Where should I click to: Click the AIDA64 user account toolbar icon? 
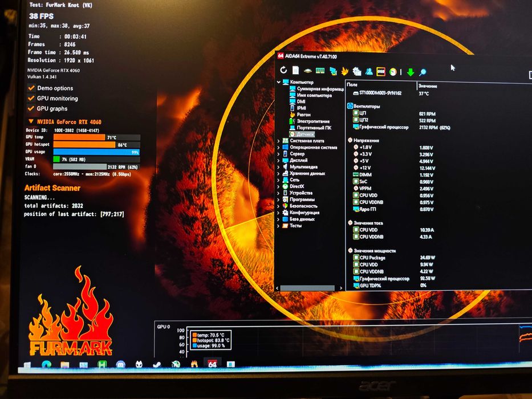(x=369, y=71)
